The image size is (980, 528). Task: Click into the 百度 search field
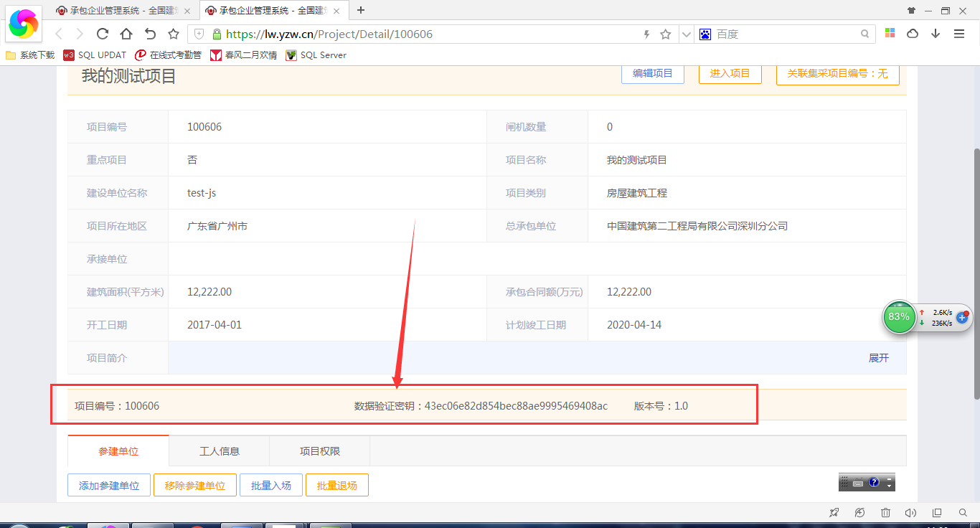786,34
